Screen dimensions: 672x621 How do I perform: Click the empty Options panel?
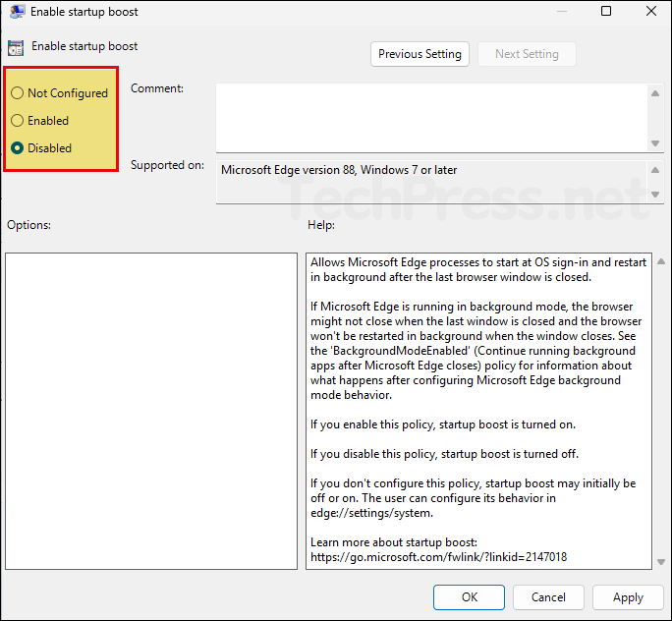[151, 411]
